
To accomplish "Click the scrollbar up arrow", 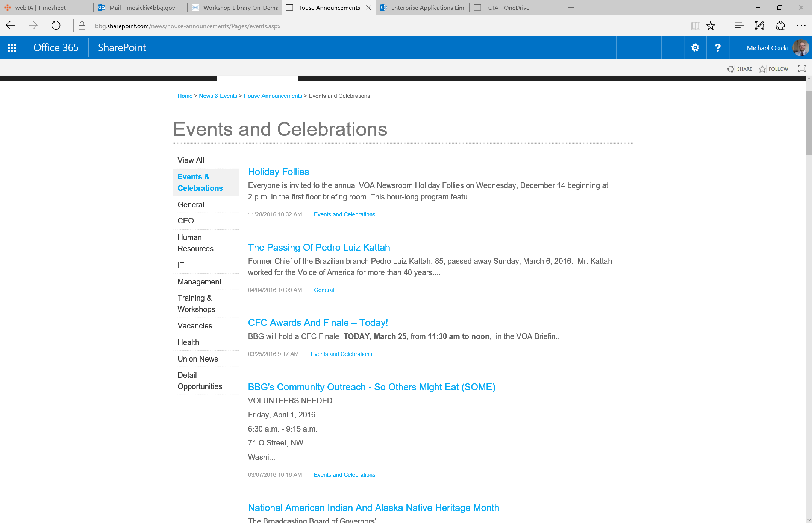I will pyautogui.click(x=809, y=79).
